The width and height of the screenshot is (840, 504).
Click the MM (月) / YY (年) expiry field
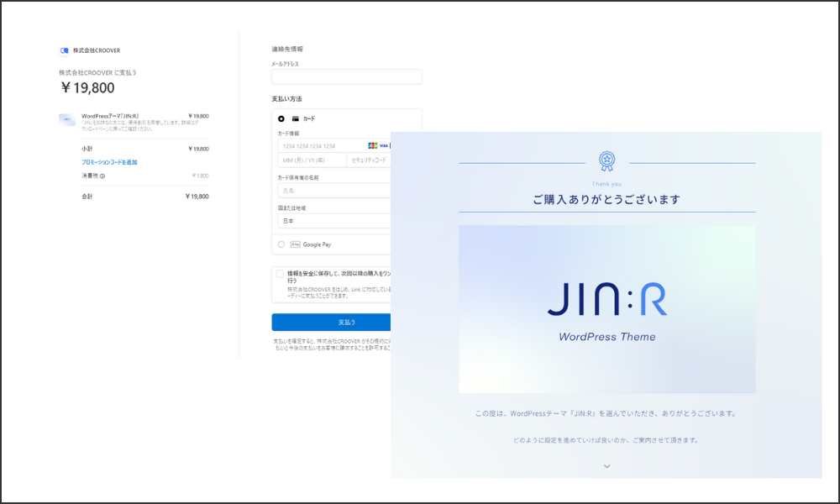click(312, 160)
